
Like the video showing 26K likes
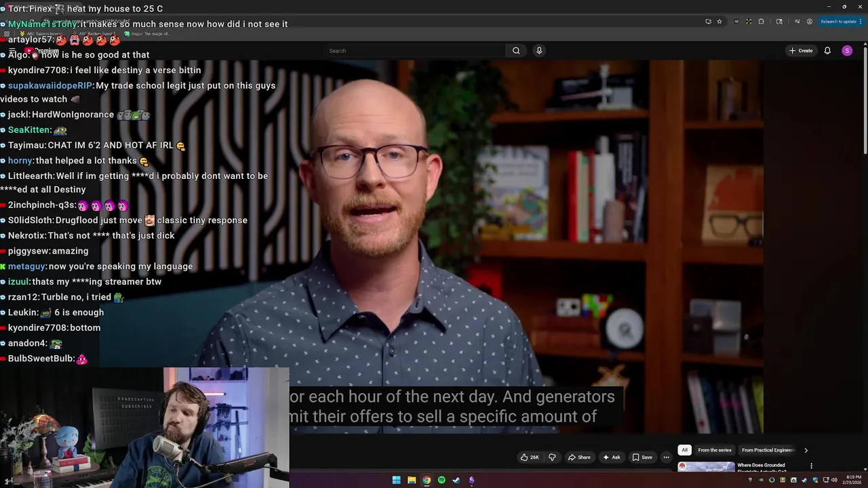coord(530,457)
